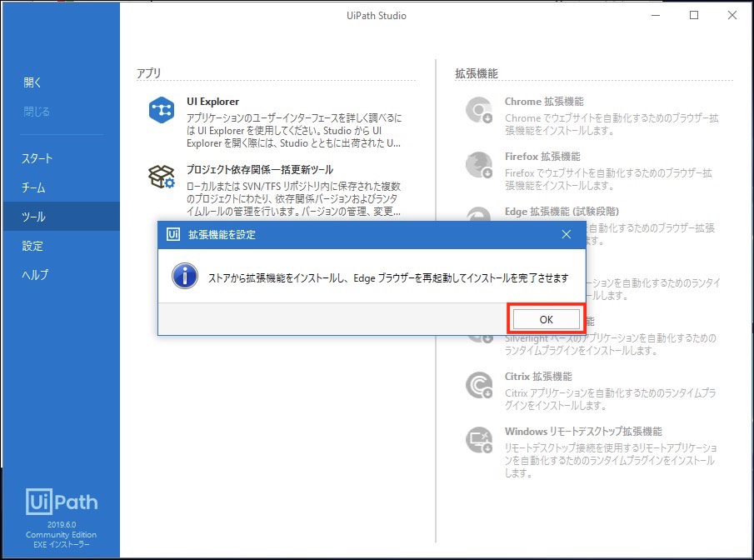Close the 拡張機能を設定 dialog with X
The height and width of the screenshot is (560, 754).
(x=567, y=234)
